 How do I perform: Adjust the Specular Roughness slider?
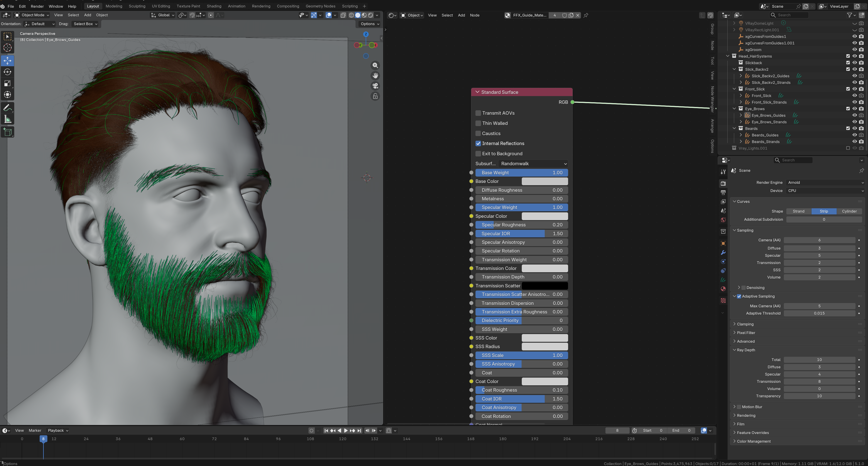pyautogui.click(x=522, y=225)
